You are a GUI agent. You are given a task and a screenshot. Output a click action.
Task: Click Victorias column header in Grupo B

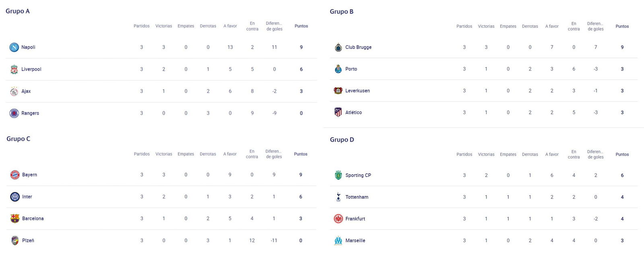[x=486, y=27]
